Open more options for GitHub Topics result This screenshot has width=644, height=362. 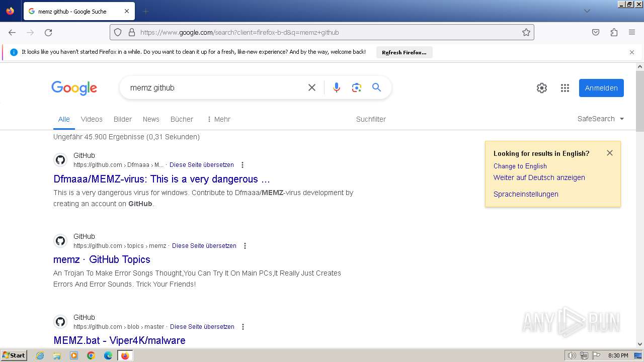(245, 246)
